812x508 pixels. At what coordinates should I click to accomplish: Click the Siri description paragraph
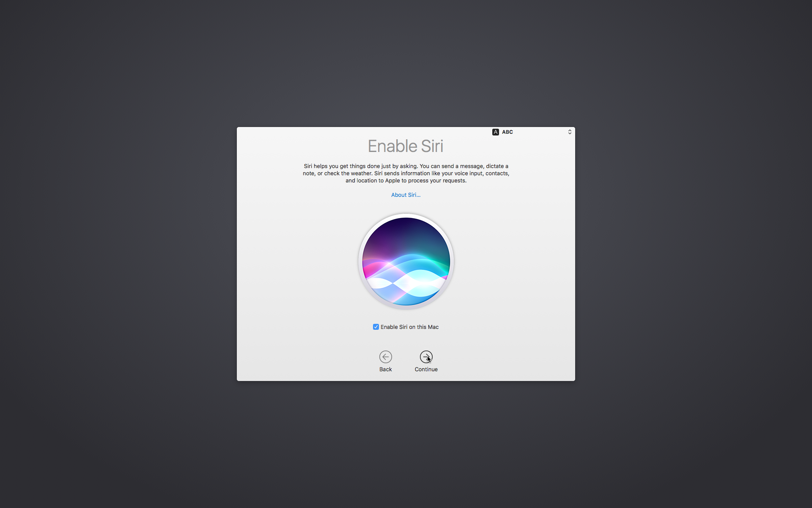pos(406,173)
